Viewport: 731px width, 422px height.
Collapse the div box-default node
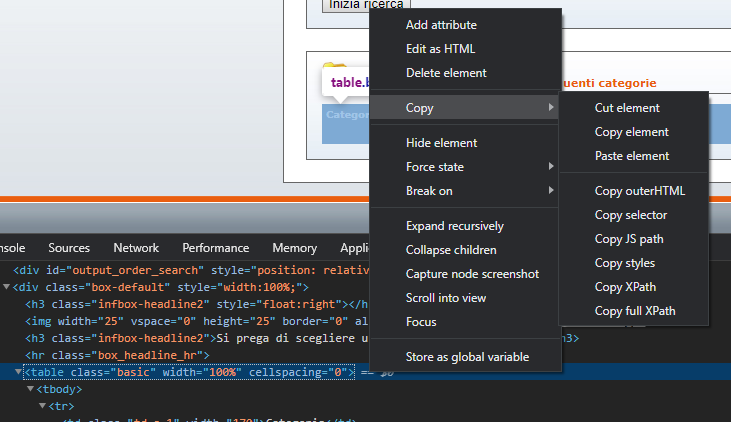tap(7, 287)
